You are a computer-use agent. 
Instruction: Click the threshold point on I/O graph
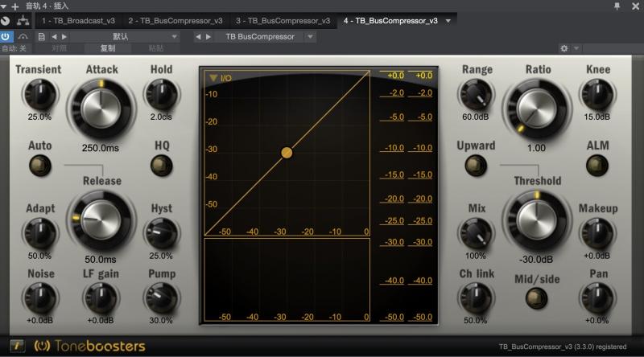(287, 153)
